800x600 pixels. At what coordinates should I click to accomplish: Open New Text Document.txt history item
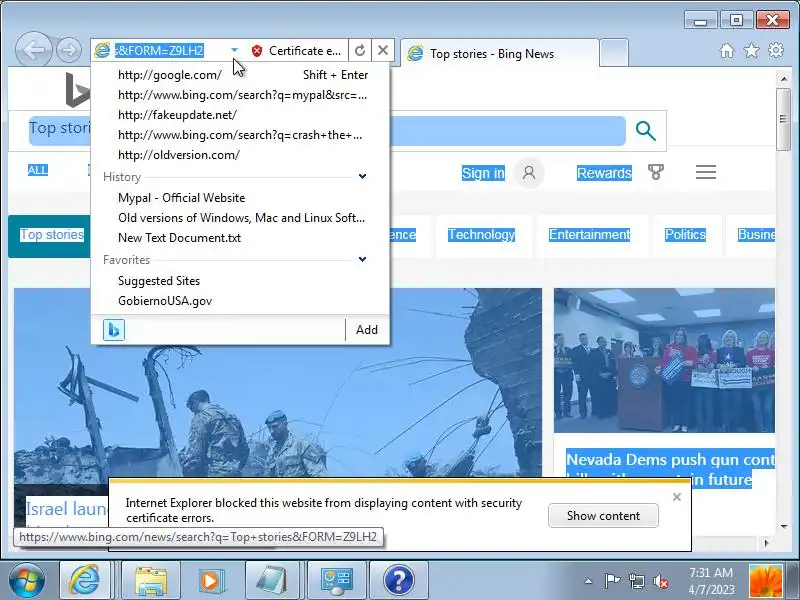[240, 238]
